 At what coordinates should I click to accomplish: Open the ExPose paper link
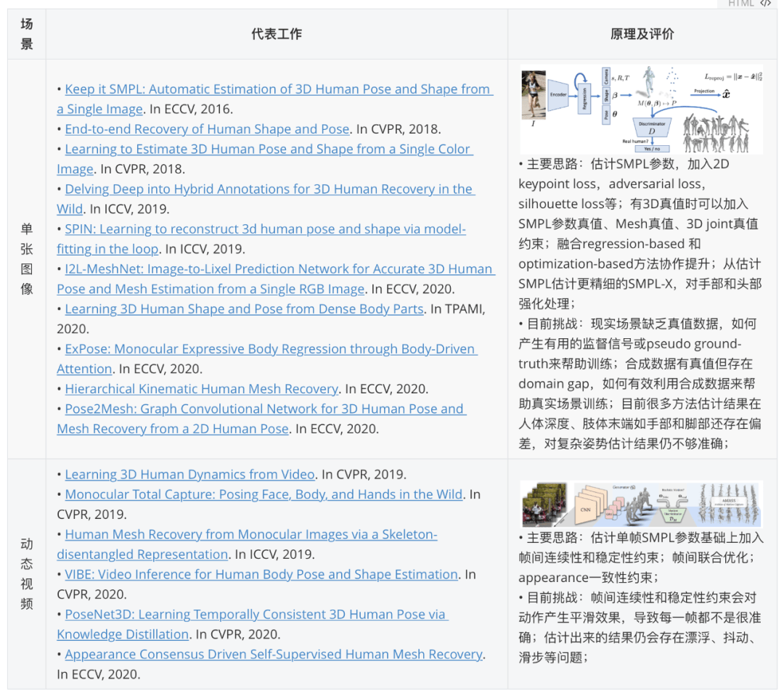click(271, 349)
